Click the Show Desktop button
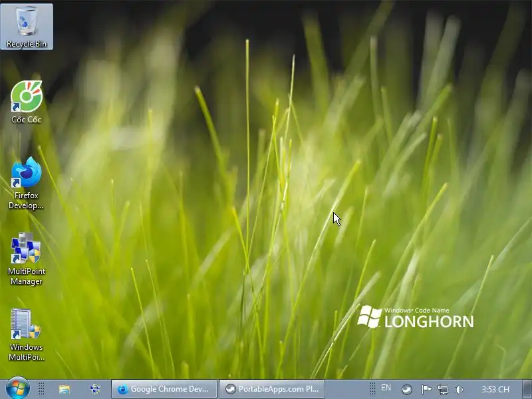Image resolution: width=532 pixels, height=399 pixels. pyautogui.click(x=527, y=389)
